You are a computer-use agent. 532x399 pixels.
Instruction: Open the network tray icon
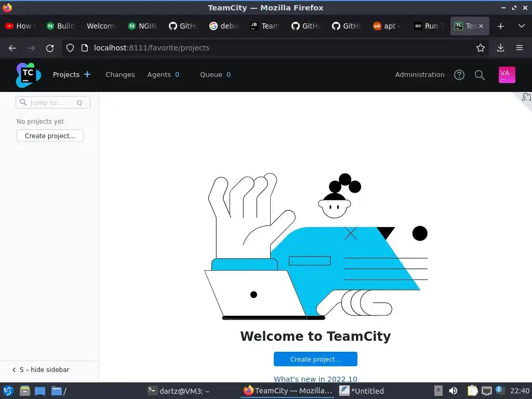point(486,391)
